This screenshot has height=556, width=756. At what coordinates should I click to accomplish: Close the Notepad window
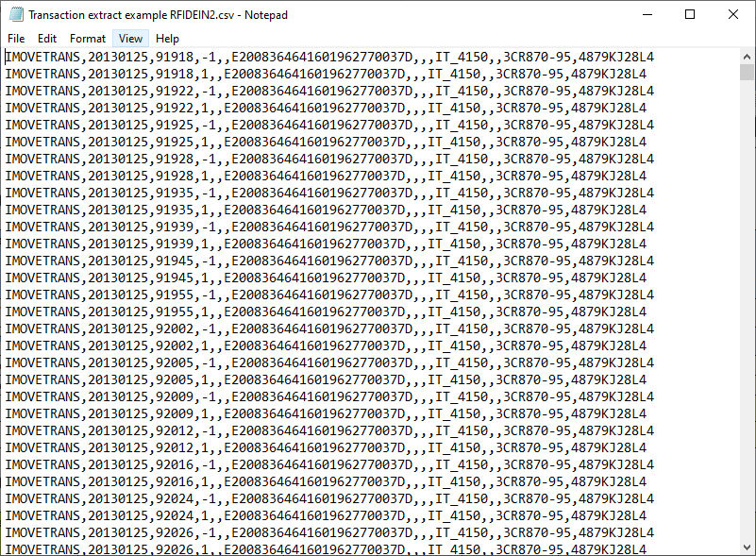[732, 14]
